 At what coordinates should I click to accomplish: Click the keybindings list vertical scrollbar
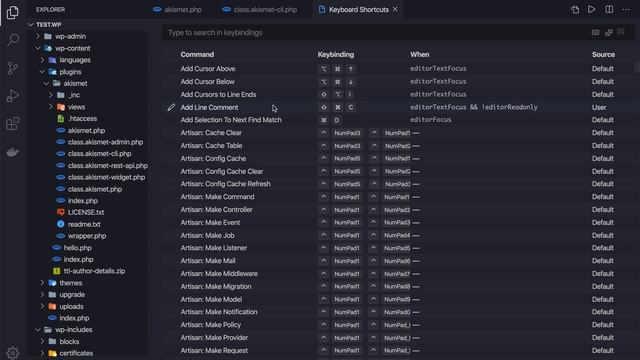coord(637,67)
